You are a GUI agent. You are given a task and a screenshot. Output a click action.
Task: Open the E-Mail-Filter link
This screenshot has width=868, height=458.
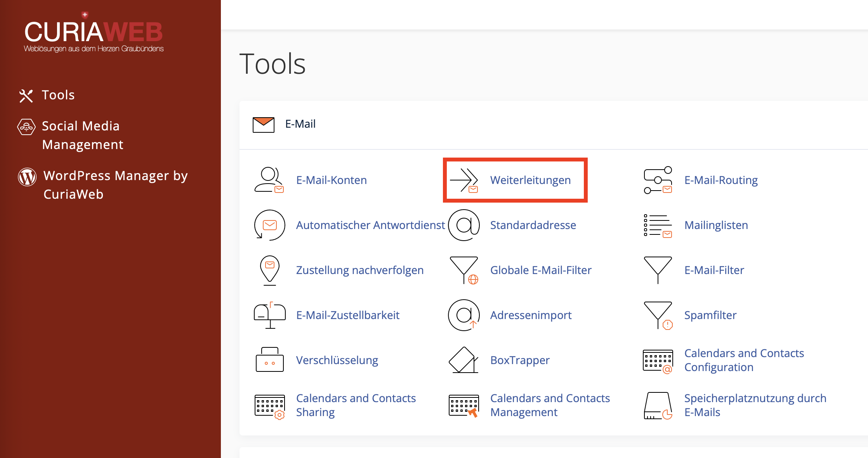tap(714, 270)
